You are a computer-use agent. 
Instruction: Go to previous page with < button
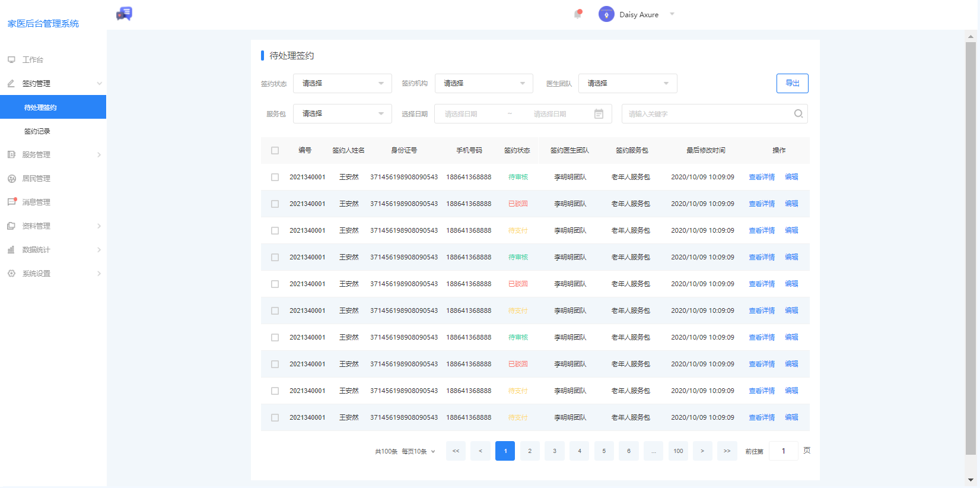(481, 451)
